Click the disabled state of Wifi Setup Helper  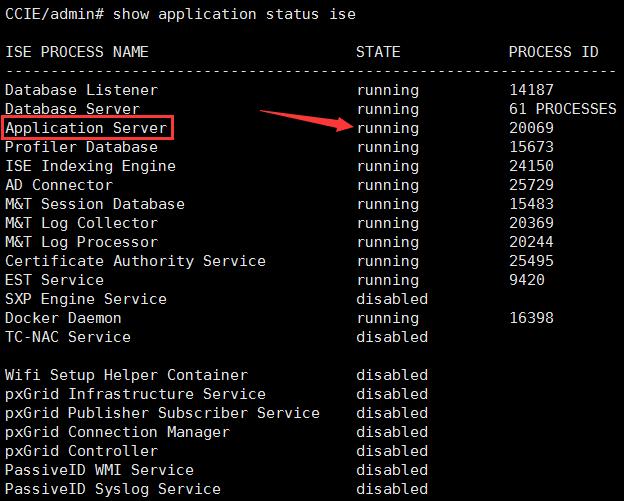point(392,375)
